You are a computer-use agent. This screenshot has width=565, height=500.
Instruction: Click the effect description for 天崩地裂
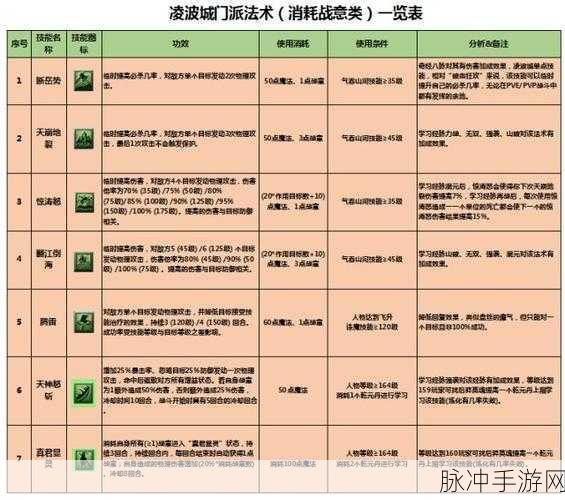(180, 139)
